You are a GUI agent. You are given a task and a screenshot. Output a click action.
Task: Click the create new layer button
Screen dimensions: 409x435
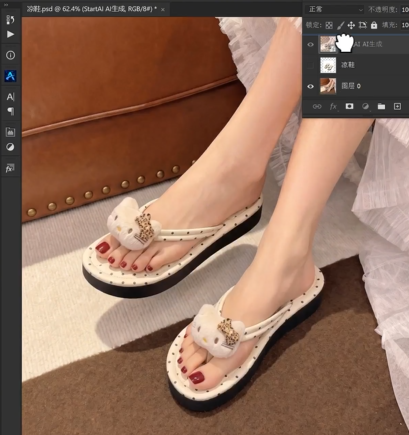[397, 106]
